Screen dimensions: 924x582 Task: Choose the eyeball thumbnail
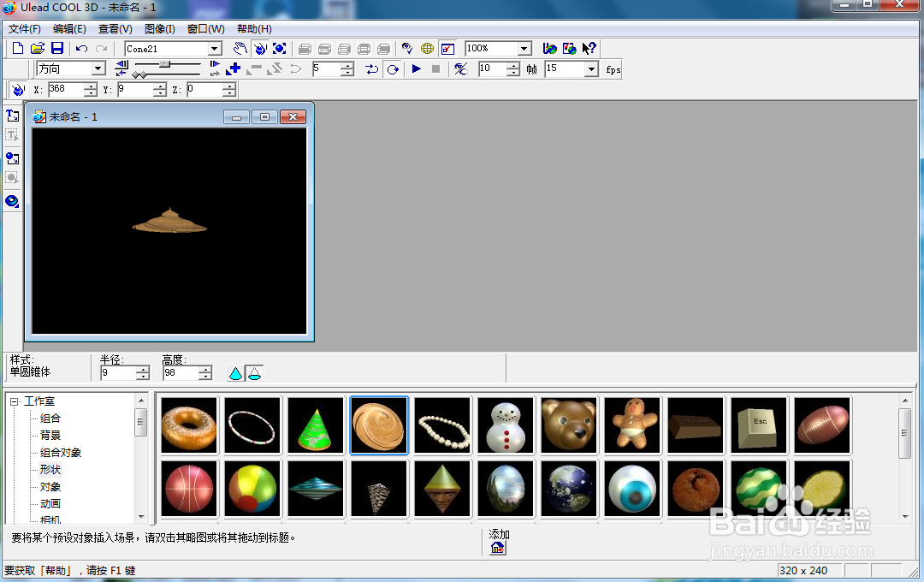(632, 489)
